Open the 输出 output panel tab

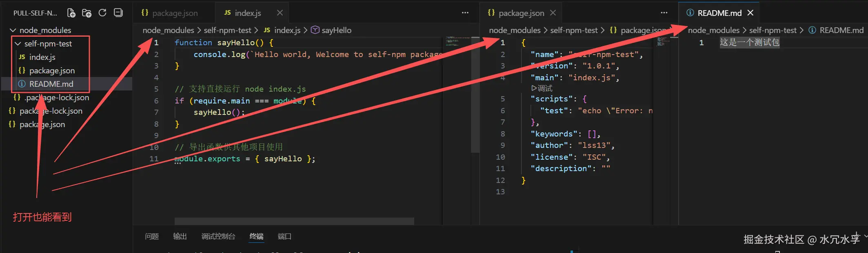point(180,236)
